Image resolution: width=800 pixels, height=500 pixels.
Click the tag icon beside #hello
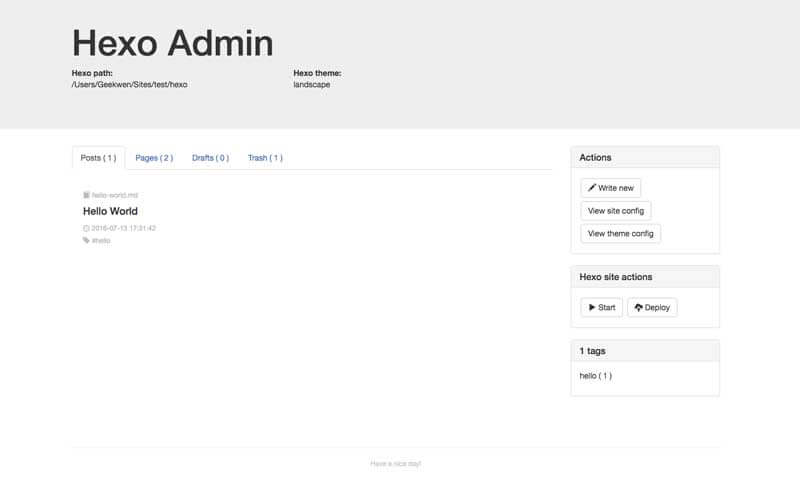(86, 240)
